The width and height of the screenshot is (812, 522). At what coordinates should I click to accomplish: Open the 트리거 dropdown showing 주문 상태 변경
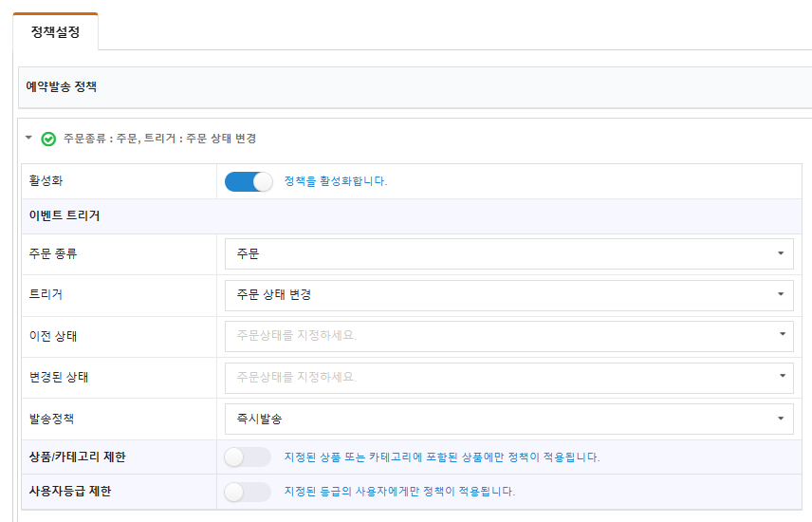509,295
